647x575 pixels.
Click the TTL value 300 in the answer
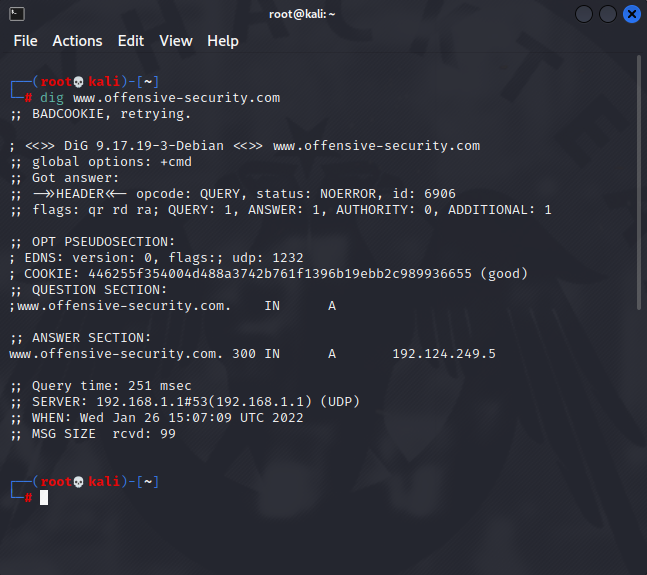tap(244, 354)
